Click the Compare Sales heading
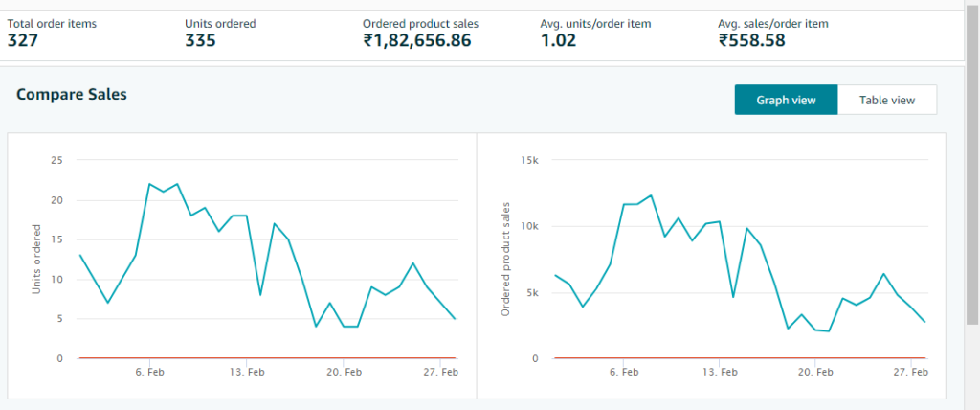The height and width of the screenshot is (410, 980). coord(72,94)
